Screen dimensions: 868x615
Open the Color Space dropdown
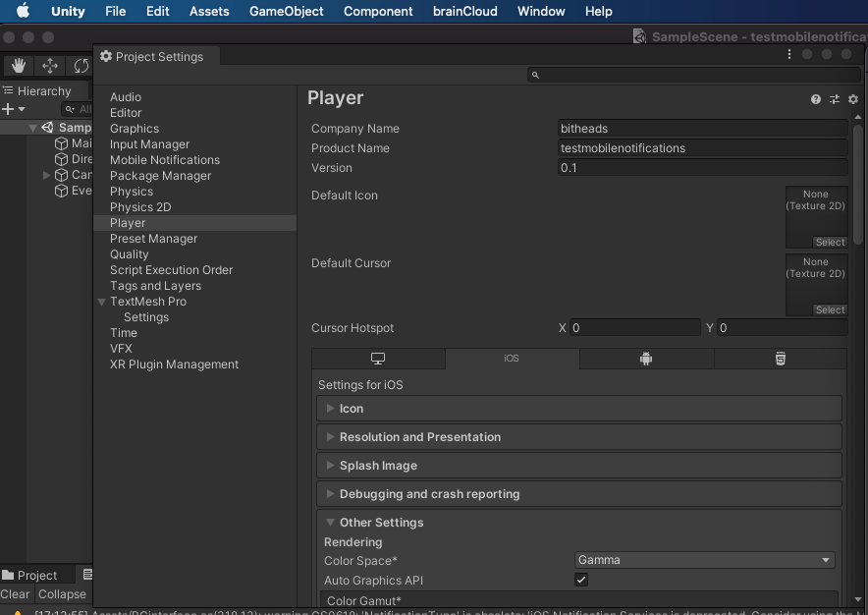(x=705, y=560)
